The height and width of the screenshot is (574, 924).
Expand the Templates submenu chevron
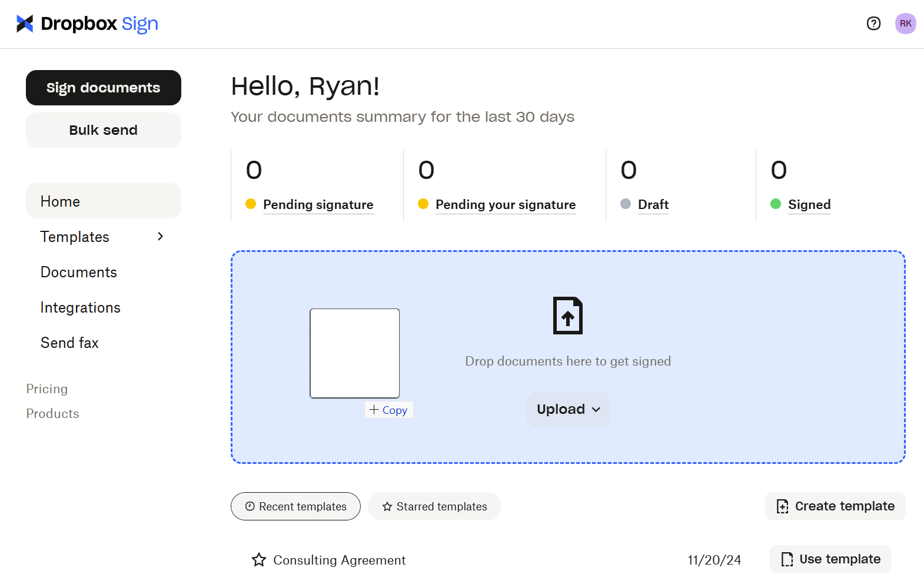pyautogui.click(x=160, y=236)
